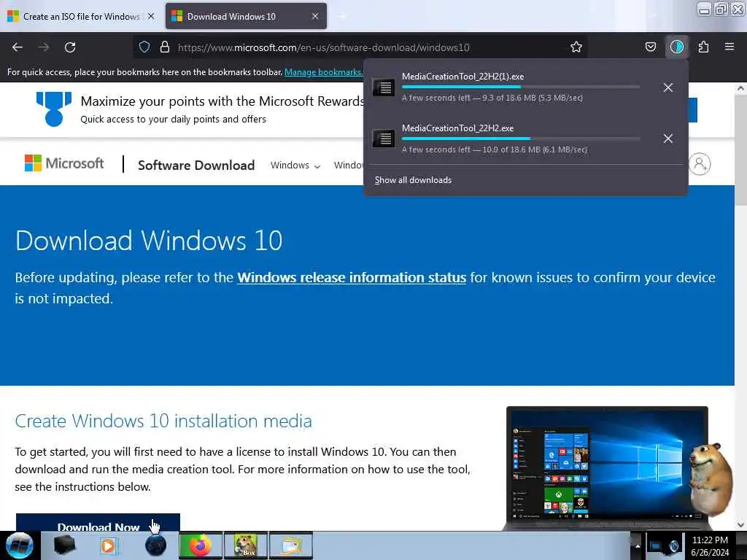This screenshot has height=560, width=747.
Task: Cancel MediaCreationTool_22H2.exe download
Action: [668, 139]
